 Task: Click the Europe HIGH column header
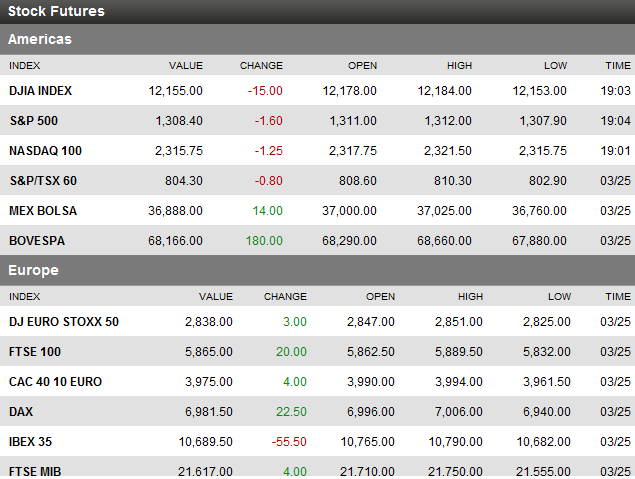[471, 296]
